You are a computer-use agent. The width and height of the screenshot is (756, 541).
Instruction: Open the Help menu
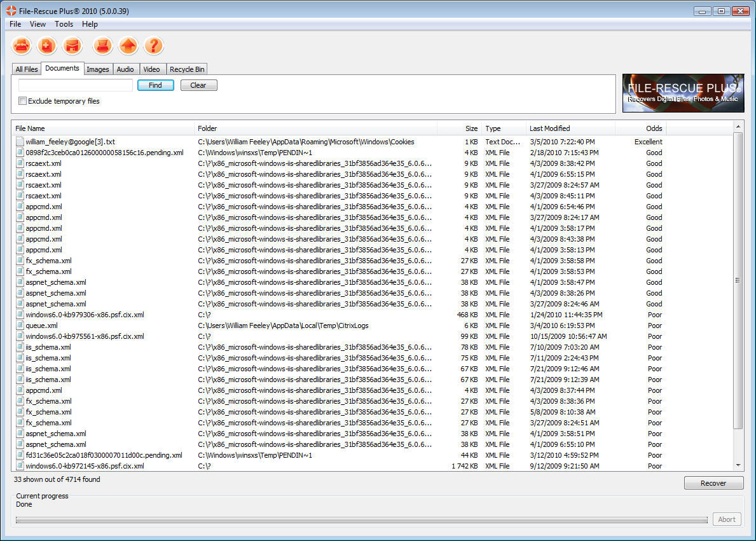pos(90,24)
